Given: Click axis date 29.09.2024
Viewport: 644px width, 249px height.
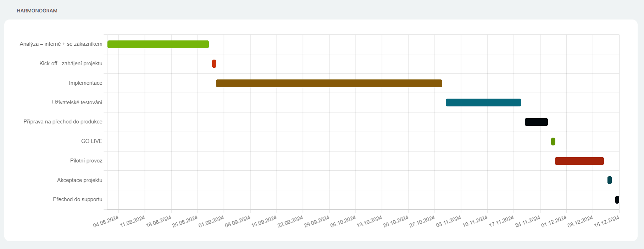Looking at the screenshot, I should [317, 222].
